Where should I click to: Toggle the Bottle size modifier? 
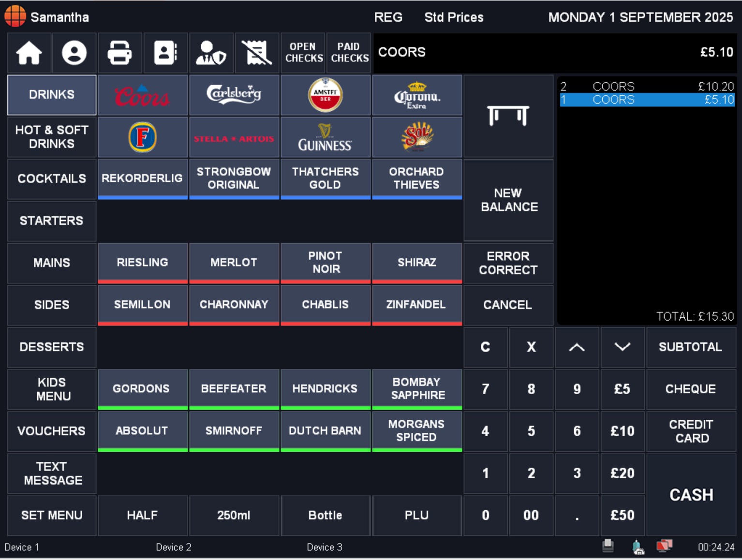click(325, 516)
